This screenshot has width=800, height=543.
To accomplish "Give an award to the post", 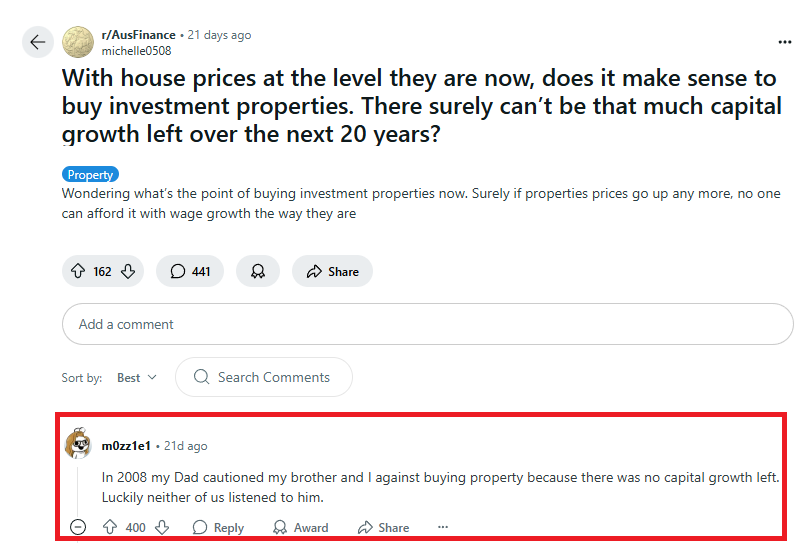I will [257, 271].
